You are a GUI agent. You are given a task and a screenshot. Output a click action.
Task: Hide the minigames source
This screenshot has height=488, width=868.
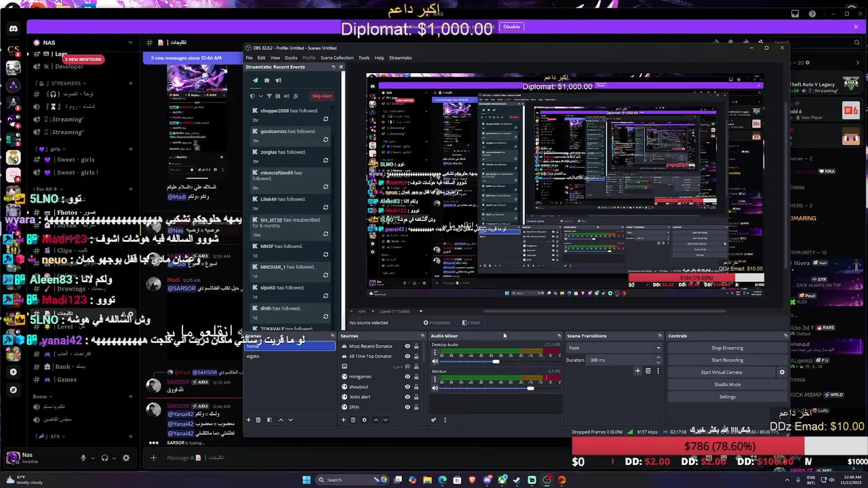click(408, 377)
